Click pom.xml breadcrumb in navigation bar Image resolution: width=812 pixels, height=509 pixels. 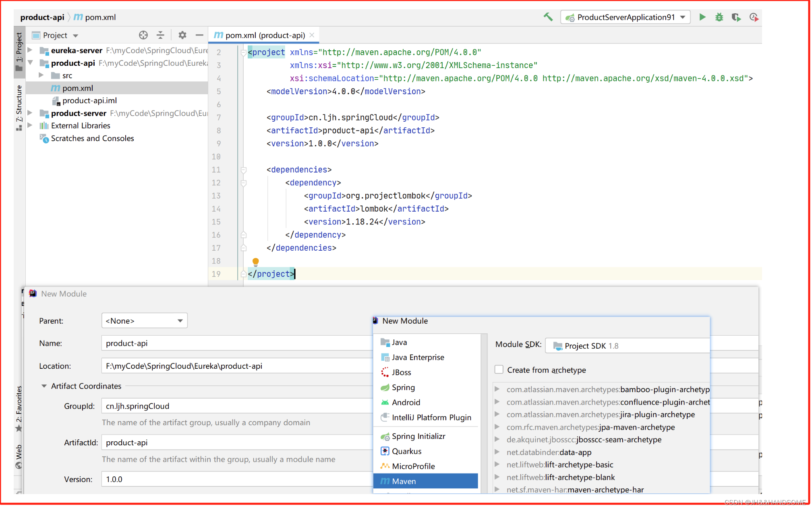point(95,17)
